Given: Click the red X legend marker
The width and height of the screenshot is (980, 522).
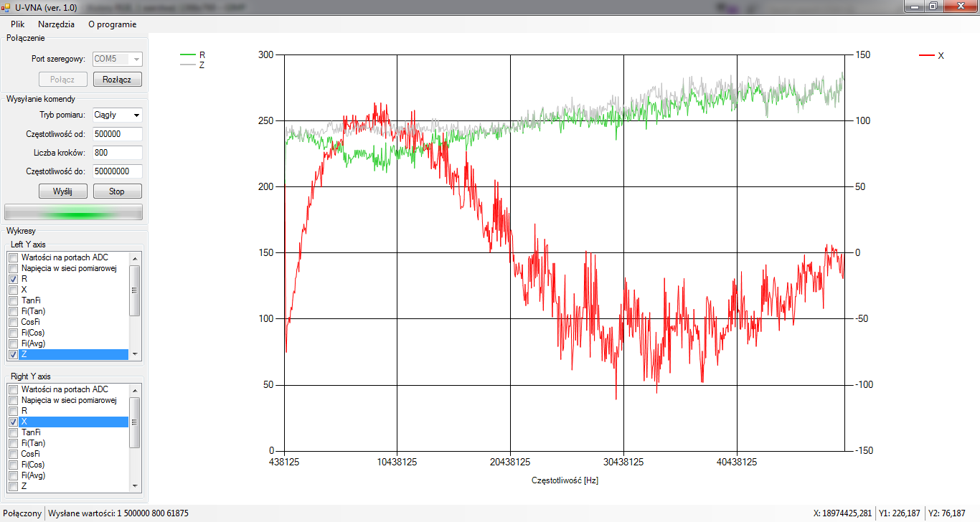Looking at the screenshot, I should pyautogui.click(x=927, y=55).
